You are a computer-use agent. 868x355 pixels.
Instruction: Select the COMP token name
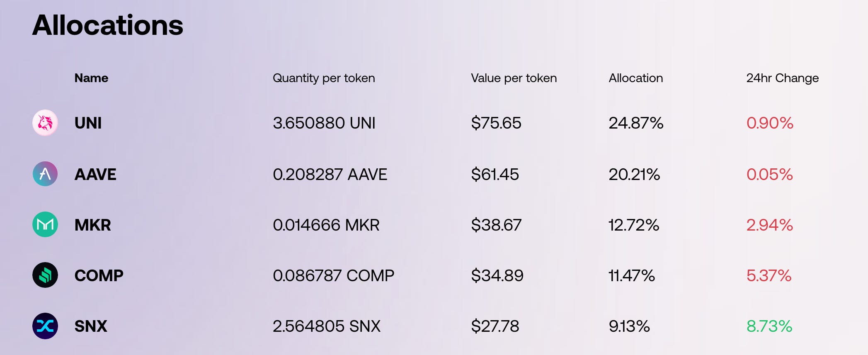click(99, 275)
